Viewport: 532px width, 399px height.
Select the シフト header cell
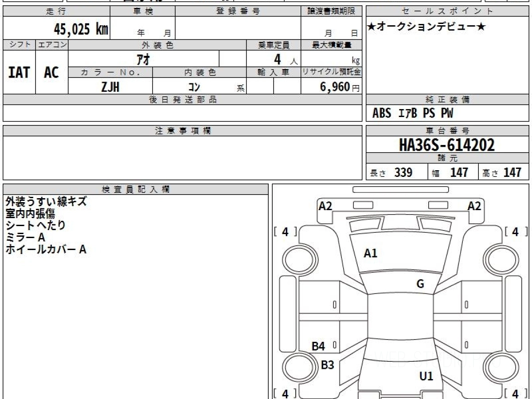tap(20, 45)
